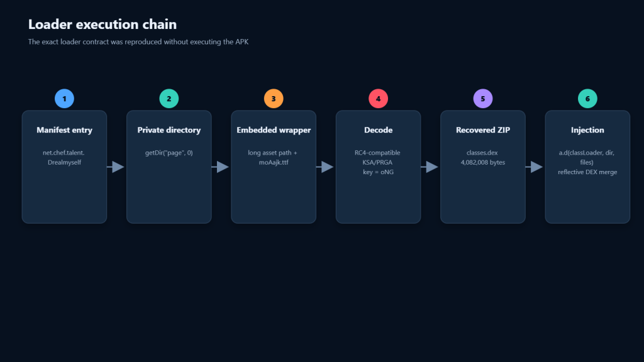
Task: Click arrow between Embedded wrapper and Decode
Action: point(325,167)
